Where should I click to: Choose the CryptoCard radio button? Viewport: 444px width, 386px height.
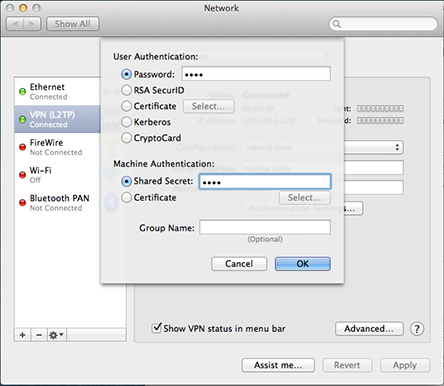126,138
